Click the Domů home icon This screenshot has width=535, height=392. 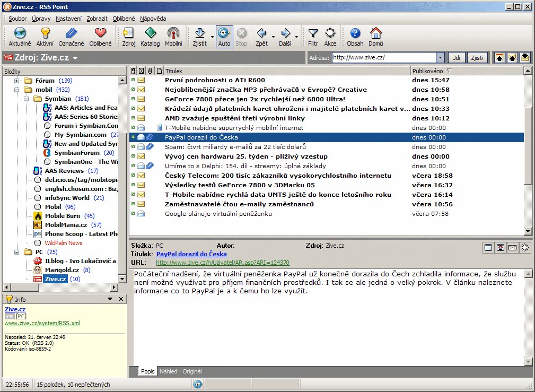[x=375, y=37]
